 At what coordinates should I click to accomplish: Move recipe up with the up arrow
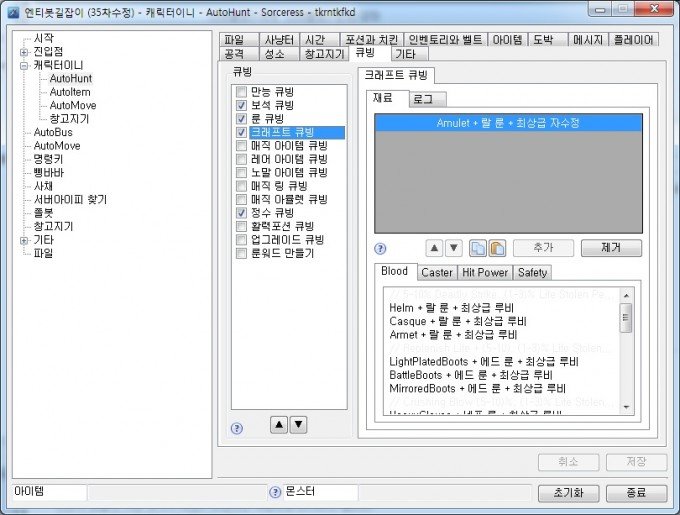point(435,248)
